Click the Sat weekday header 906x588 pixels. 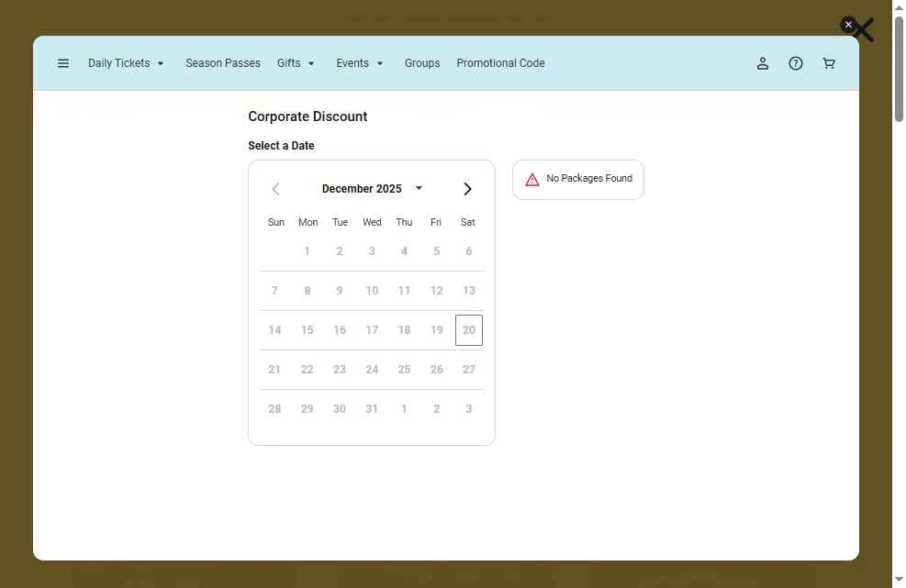[x=468, y=222]
